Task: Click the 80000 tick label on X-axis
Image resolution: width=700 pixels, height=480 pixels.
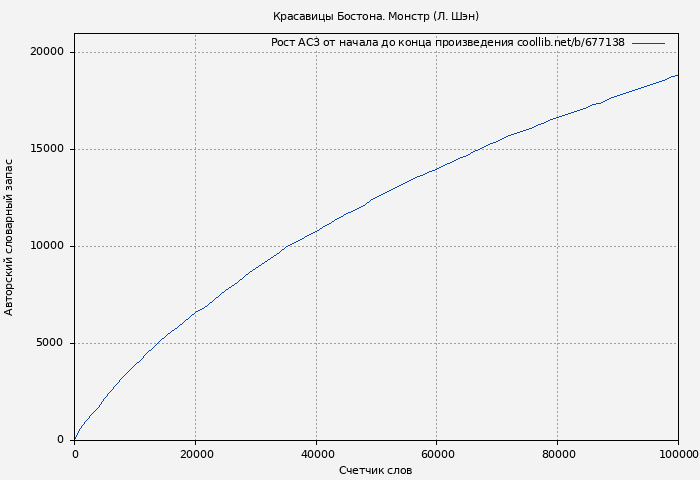Action: pyautogui.click(x=558, y=454)
